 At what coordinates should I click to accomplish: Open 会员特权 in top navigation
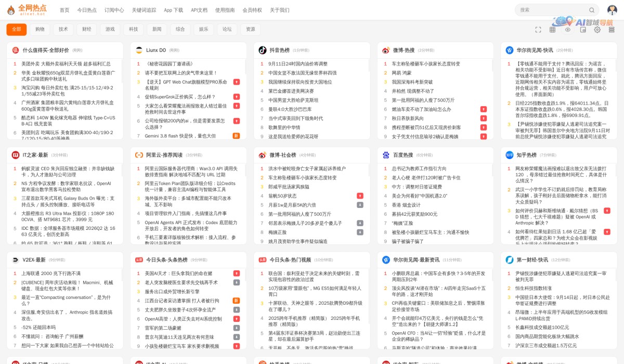pos(252,10)
